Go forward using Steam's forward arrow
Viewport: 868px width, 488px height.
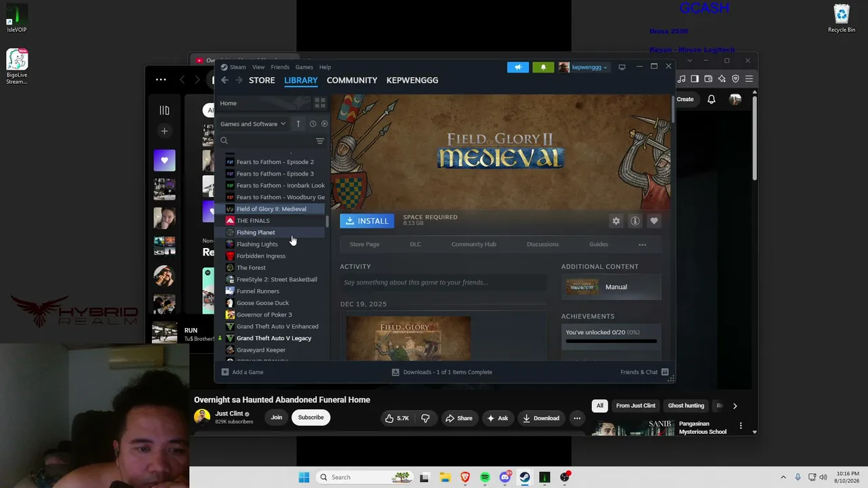coord(239,80)
